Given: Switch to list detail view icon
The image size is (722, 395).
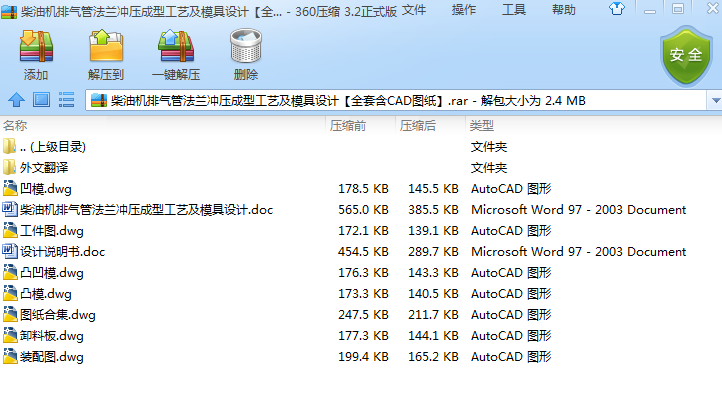Looking at the screenshot, I should click(66, 100).
